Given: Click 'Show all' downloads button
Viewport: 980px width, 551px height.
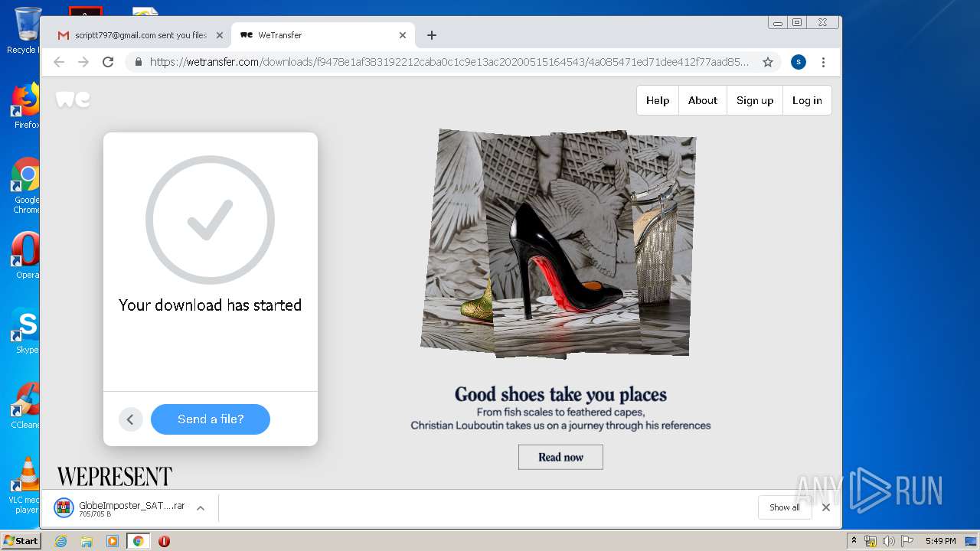Looking at the screenshot, I should tap(785, 507).
